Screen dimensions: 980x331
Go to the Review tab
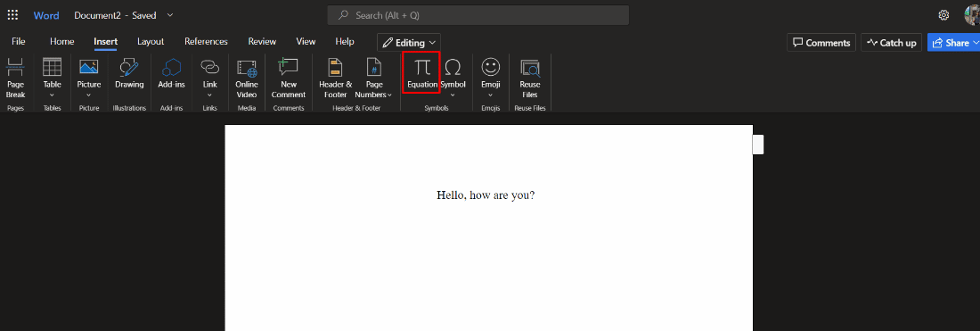click(262, 42)
